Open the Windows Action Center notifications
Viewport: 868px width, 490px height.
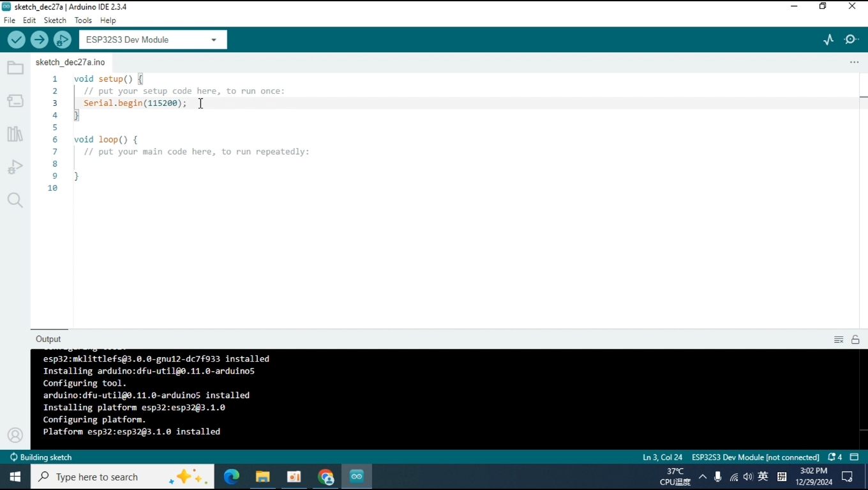(848, 477)
